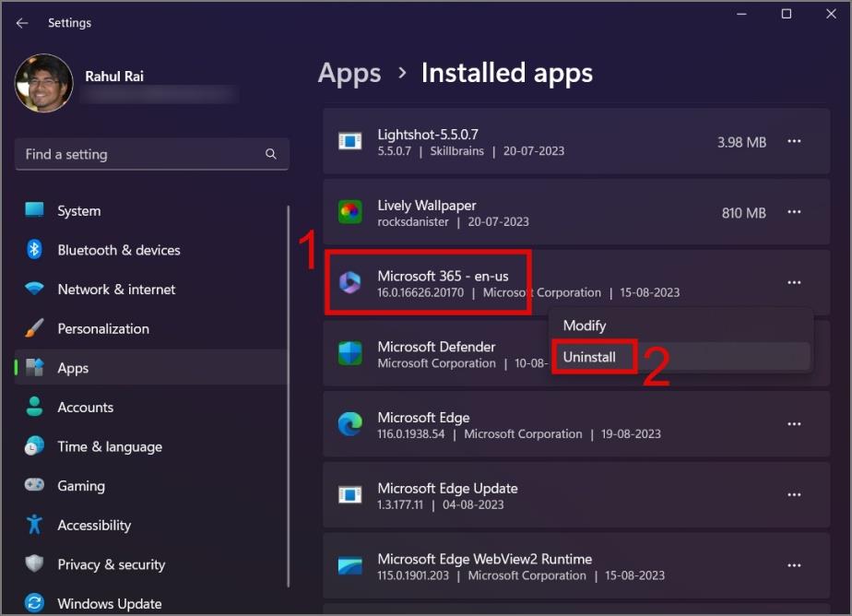Open Personalization settings
The height and width of the screenshot is (616, 852).
click(x=151, y=328)
